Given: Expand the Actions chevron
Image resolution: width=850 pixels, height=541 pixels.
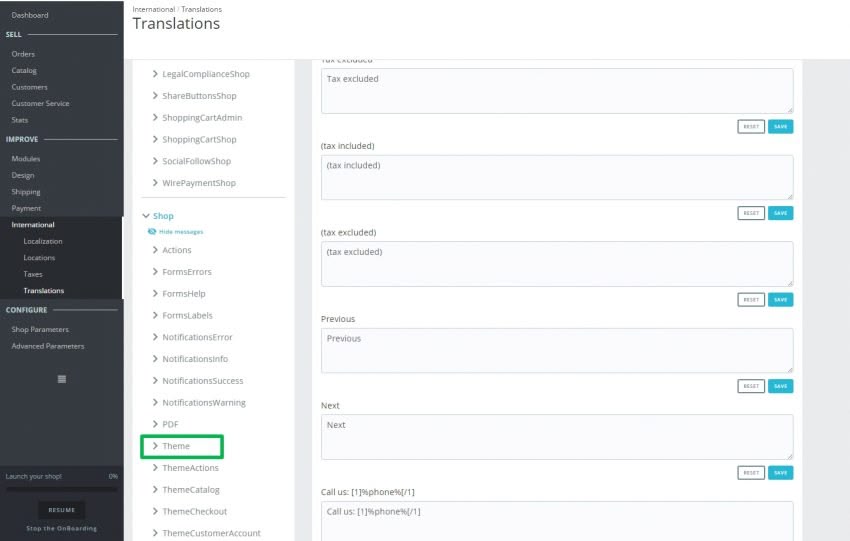Looking at the screenshot, I should pos(155,250).
